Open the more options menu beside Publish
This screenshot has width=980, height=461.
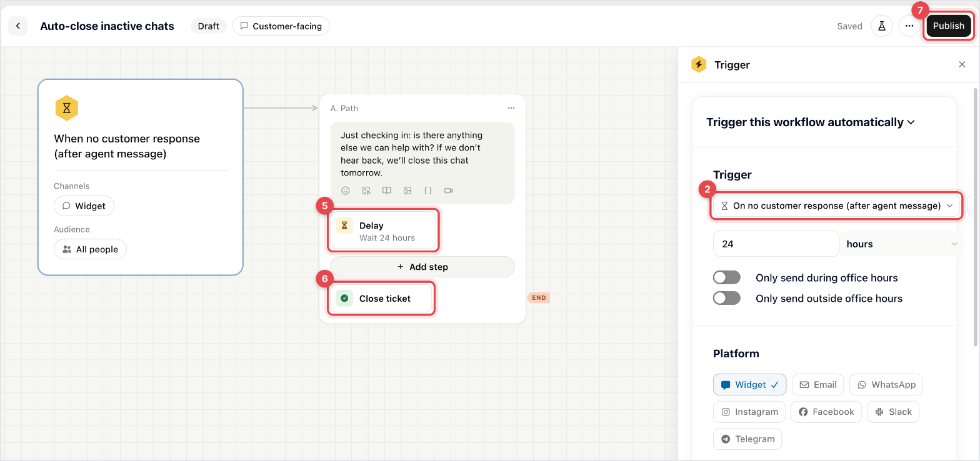click(909, 26)
